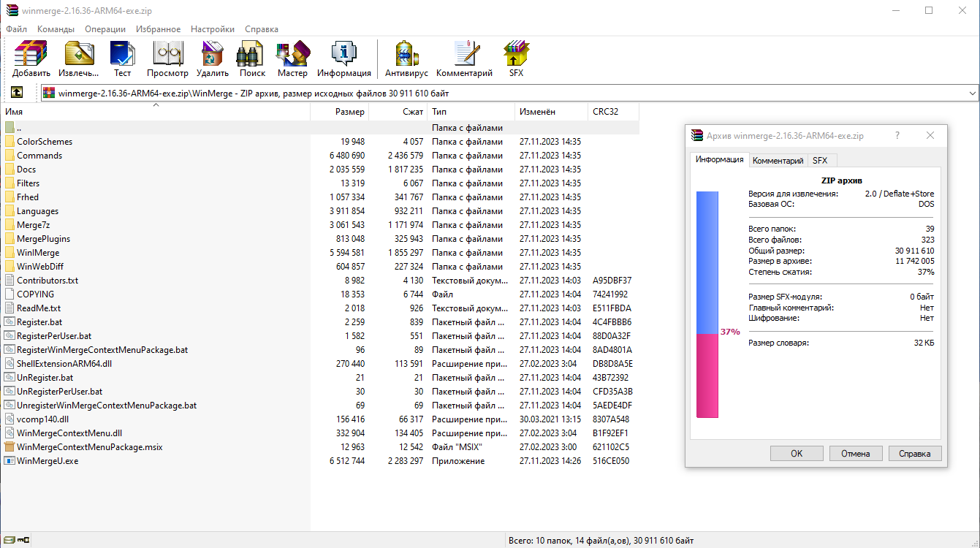The image size is (980, 548).
Task: Open the Команды menu
Action: click(56, 29)
